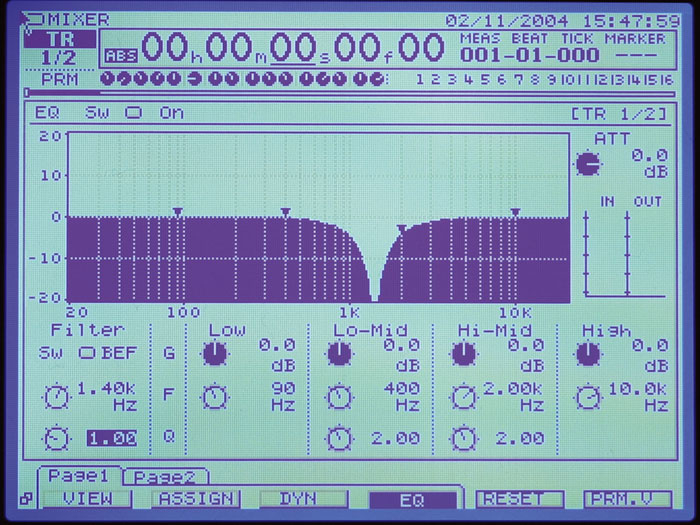This screenshot has height=525, width=700.
Task: Click the High gain value 0.0 dB
Action: [650, 354]
